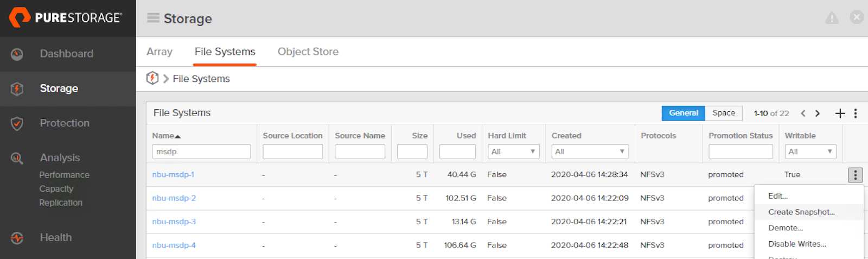Add a new file system with plus icon

click(x=840, y=113)
